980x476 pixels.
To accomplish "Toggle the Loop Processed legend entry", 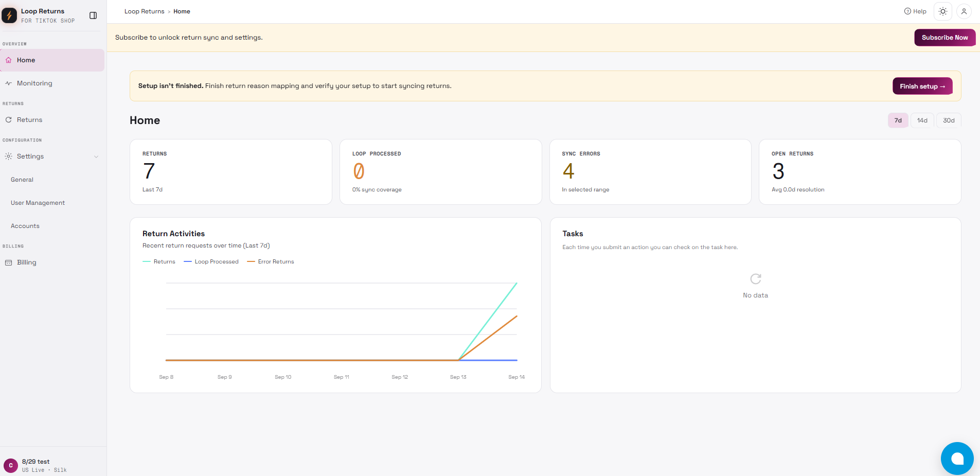I will point(211,262).
